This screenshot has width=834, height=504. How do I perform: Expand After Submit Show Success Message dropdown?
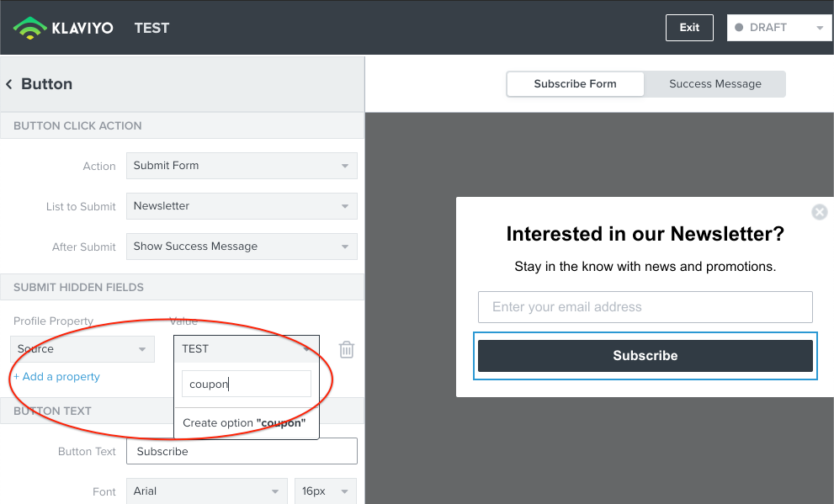[242, 247]
